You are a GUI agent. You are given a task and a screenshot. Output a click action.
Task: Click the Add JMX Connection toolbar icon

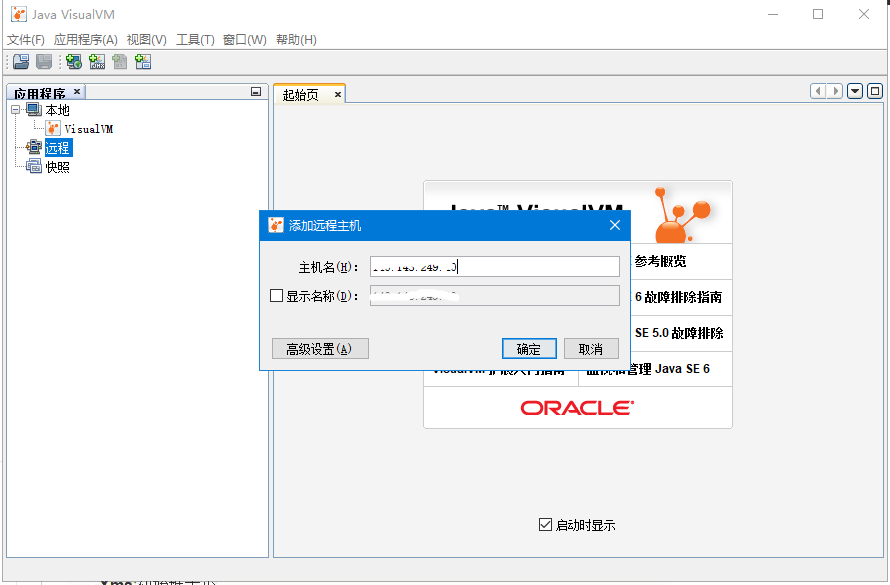click(x=97, y=62)
